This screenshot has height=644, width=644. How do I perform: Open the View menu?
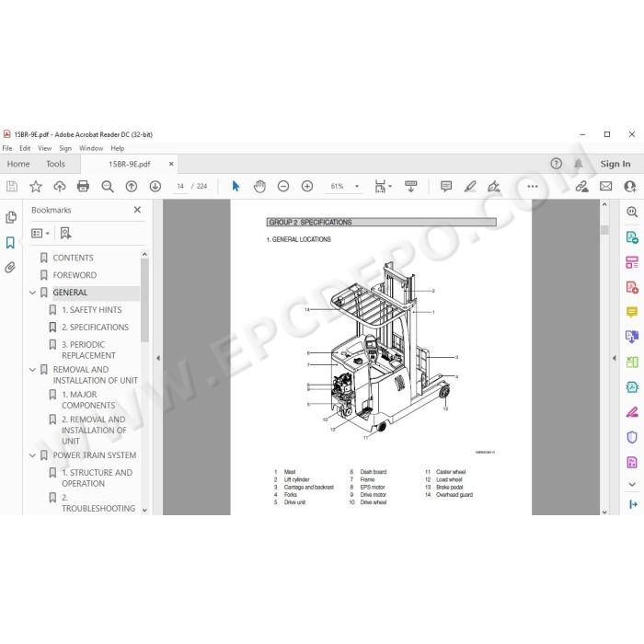45,148
